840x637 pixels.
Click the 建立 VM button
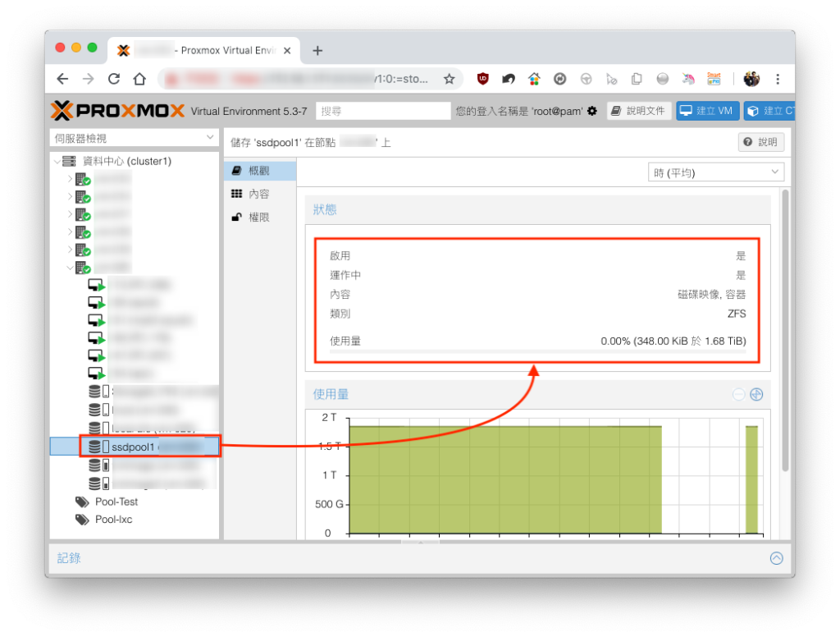[x=707, y=111]
